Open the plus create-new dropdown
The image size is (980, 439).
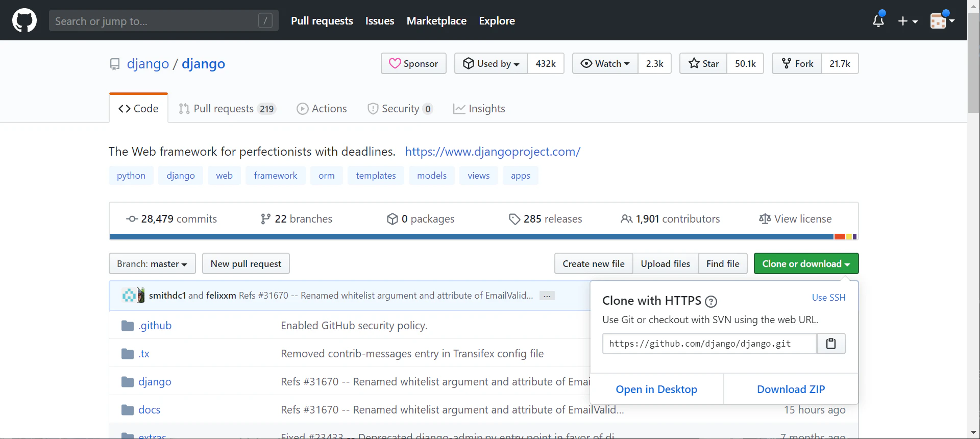908,21
